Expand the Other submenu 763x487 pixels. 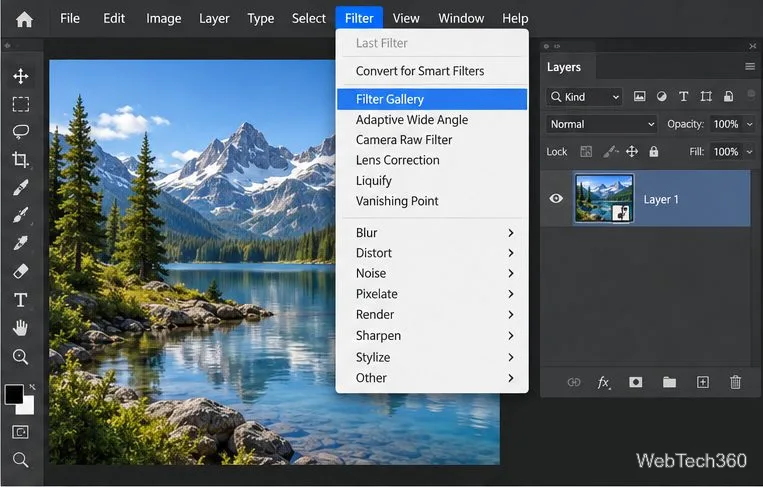coord(432,378)
